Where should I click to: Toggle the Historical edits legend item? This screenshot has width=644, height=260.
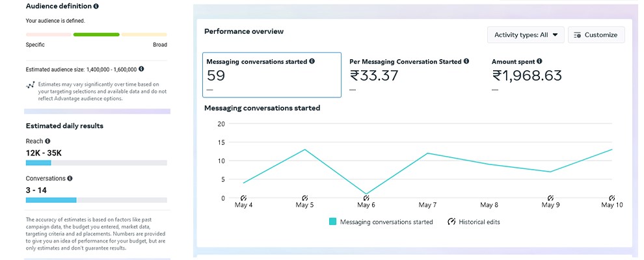(x=474, y=222)
